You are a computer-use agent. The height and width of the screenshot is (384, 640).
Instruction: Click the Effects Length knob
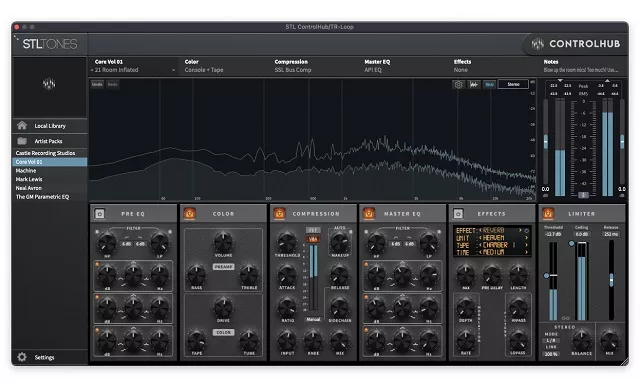click(x=518, y=275)
